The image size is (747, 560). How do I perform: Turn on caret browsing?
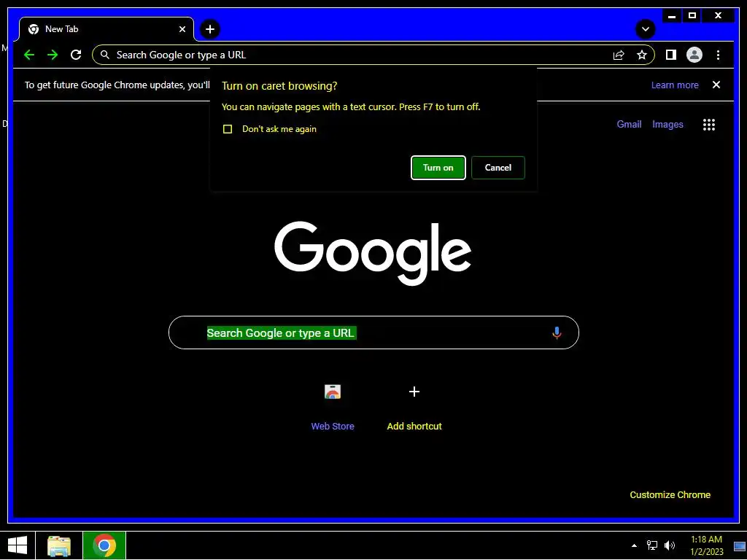coord(438,168)
